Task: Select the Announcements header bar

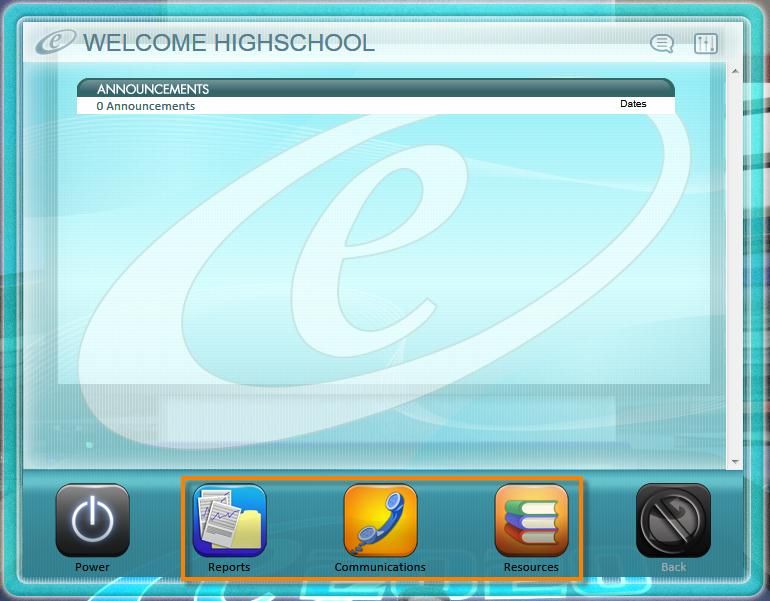Action: [376, 88]
